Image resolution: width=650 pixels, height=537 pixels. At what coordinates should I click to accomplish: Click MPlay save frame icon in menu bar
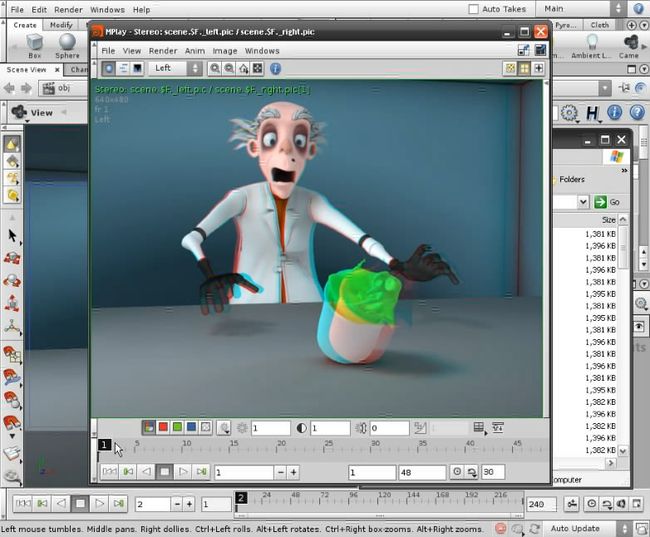540,50
